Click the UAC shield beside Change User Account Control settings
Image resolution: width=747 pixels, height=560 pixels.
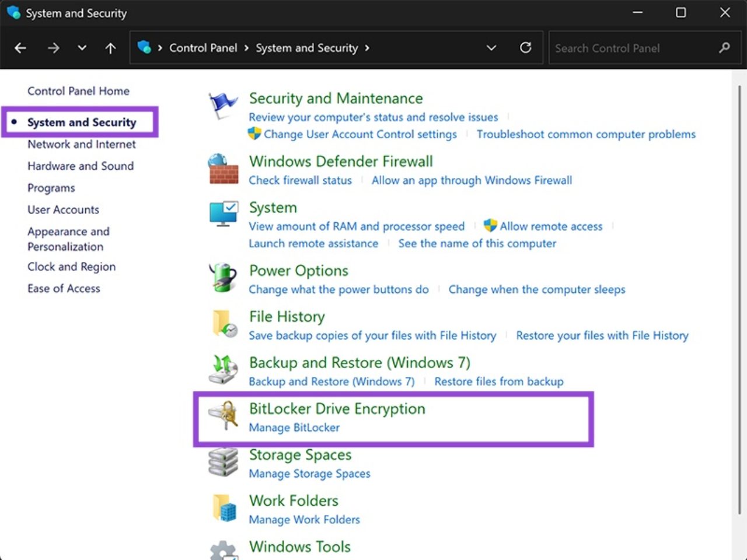[x=254, y=134]
